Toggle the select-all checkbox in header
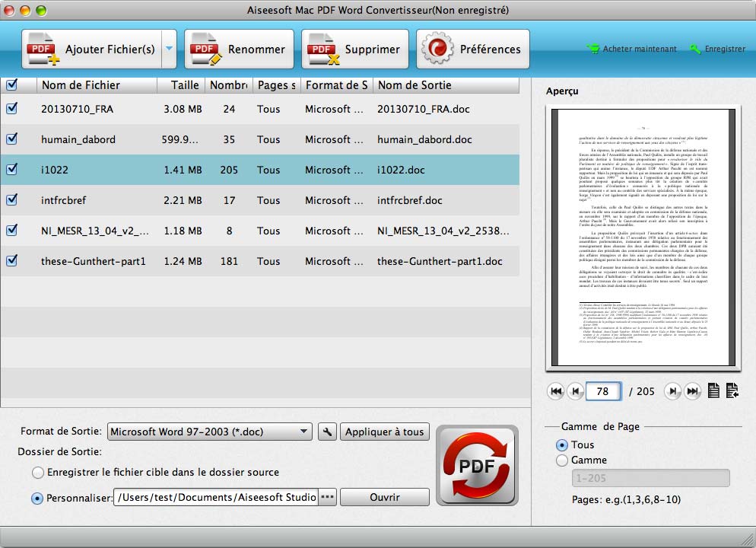This screenshot has width=756, height=548. (11, 85)
